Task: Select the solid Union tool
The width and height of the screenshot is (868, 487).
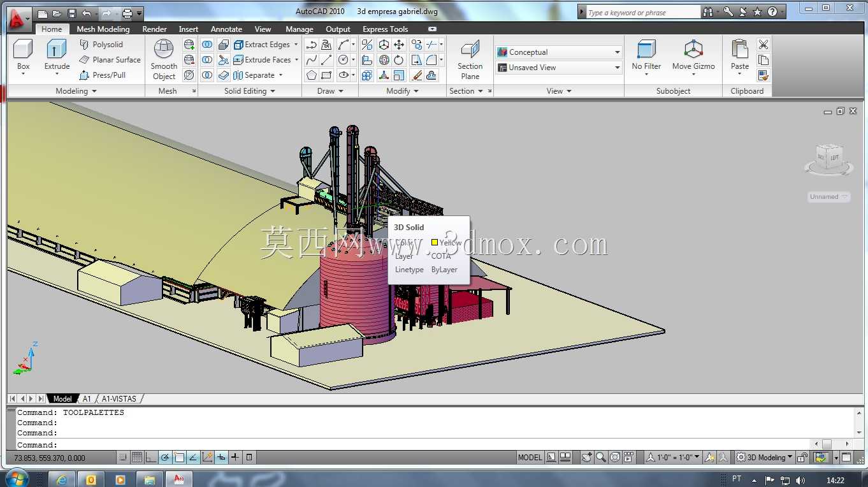Action: pyautogui.click(x=207, y=45)
